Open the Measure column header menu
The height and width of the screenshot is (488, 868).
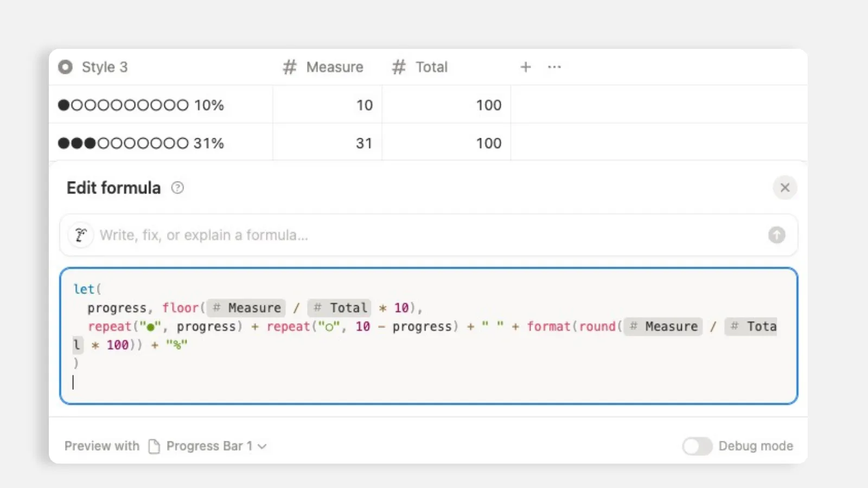tap(328, 67)
